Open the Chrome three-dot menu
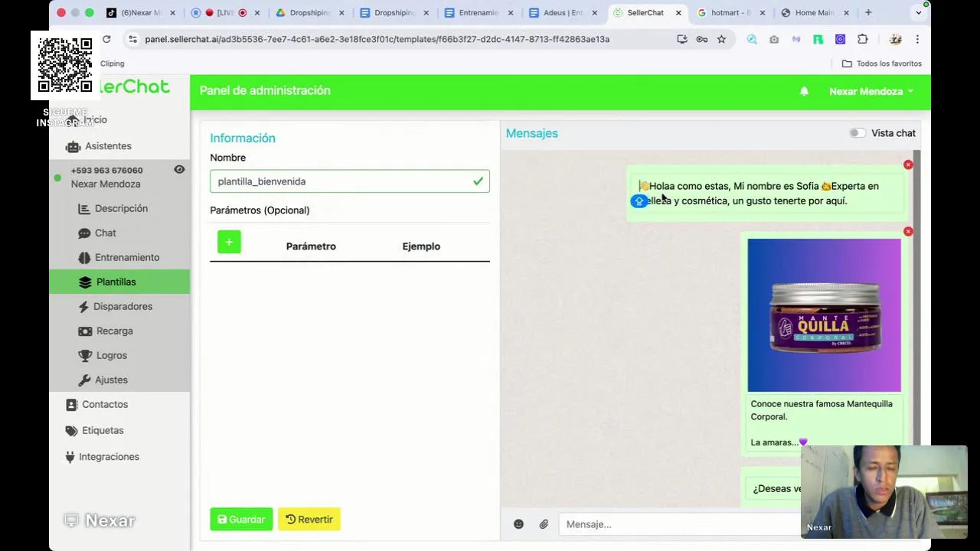 (917, 39)
